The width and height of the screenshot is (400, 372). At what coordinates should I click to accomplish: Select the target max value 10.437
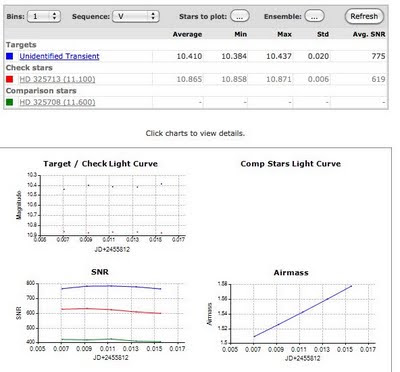click(279, 56)
